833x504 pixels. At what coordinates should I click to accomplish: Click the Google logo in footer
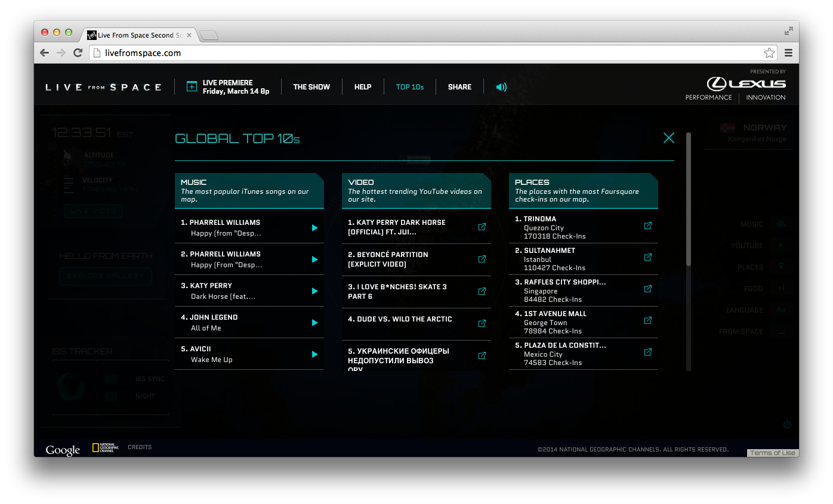[x=63, y=450]
